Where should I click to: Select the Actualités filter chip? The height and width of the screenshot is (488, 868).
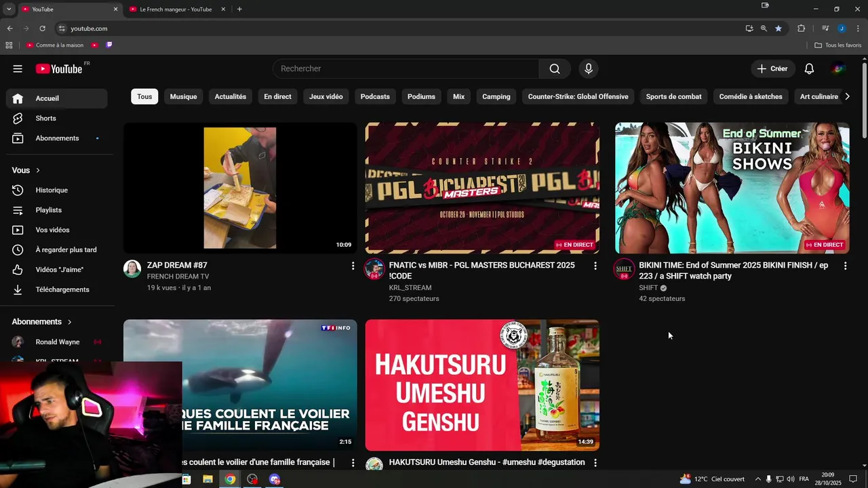[231, 97]
